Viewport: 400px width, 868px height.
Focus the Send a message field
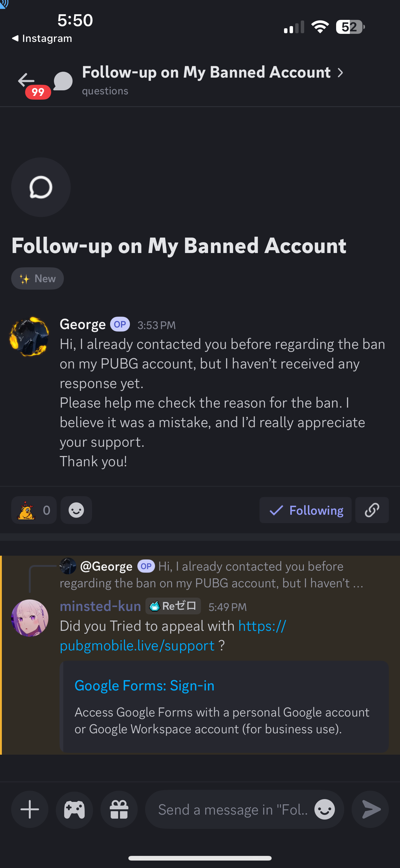pos(232,809)
